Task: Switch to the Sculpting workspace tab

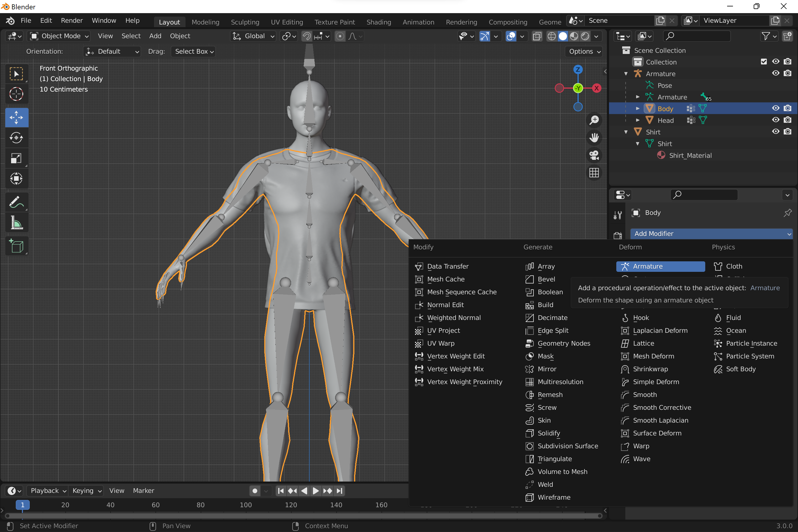Action: 245,22
